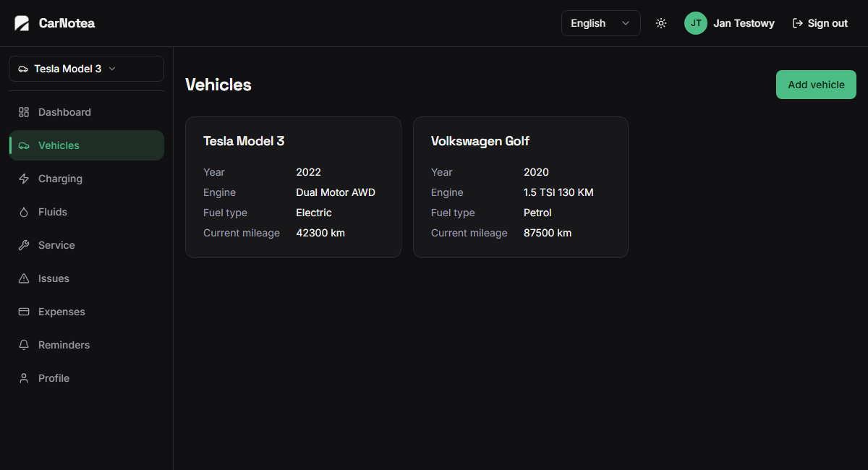Sign out of the account

820,23
